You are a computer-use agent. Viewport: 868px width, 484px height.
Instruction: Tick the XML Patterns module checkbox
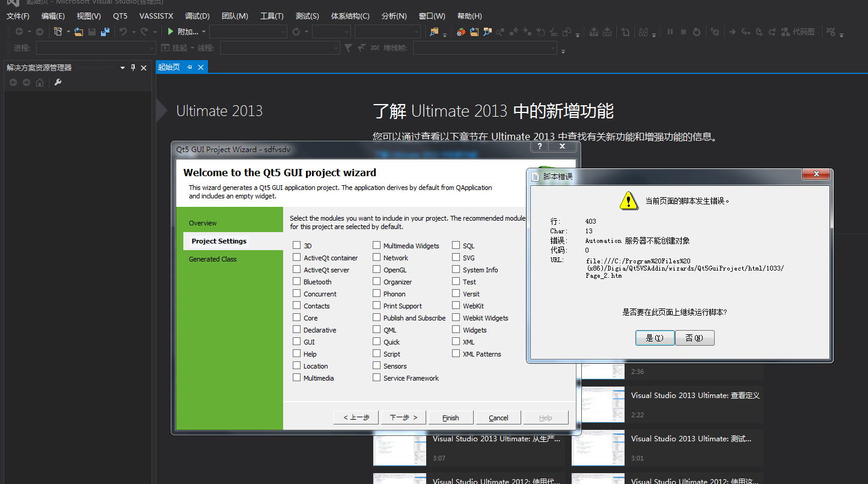pyautogui.click(x=456, y=354)
